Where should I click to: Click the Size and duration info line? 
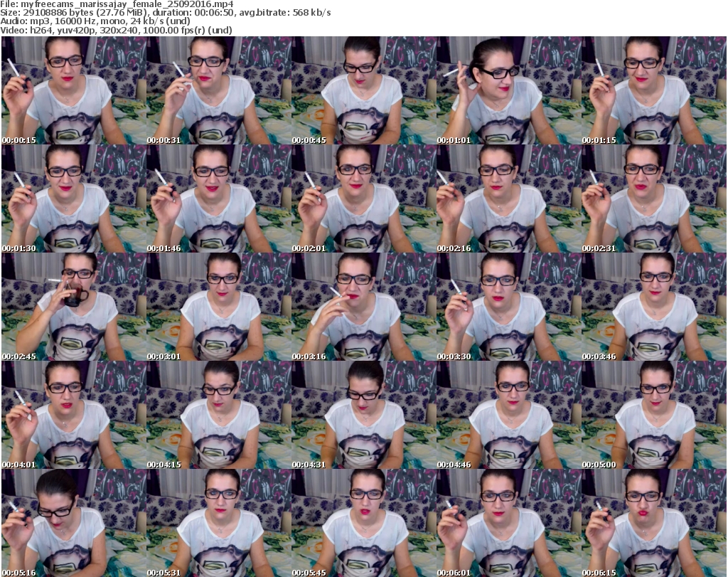(165, 13)
